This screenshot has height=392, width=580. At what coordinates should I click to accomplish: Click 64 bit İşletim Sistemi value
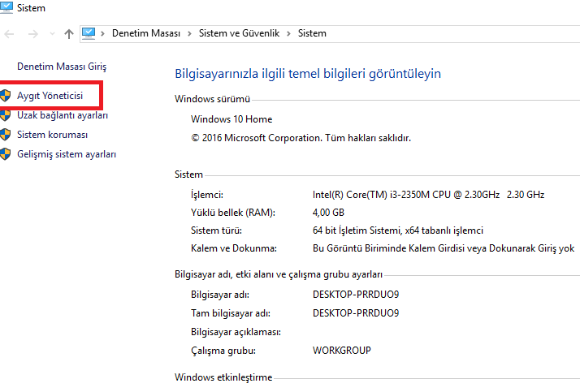click(x=398, y=230)
